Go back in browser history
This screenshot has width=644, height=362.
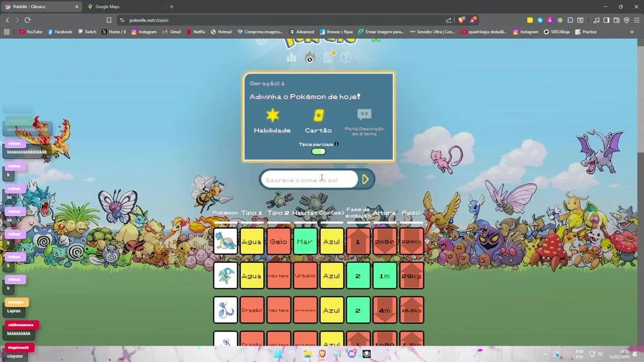[7, 20]
